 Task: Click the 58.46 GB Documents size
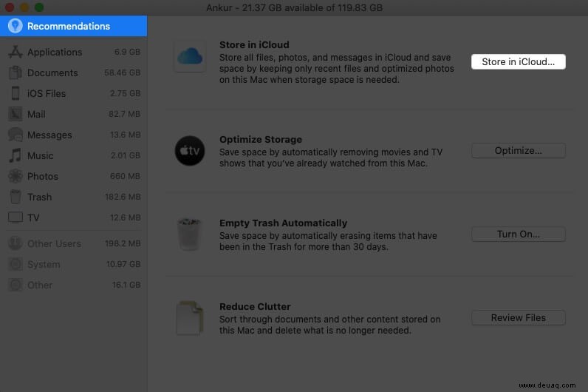tap(122, 72)
